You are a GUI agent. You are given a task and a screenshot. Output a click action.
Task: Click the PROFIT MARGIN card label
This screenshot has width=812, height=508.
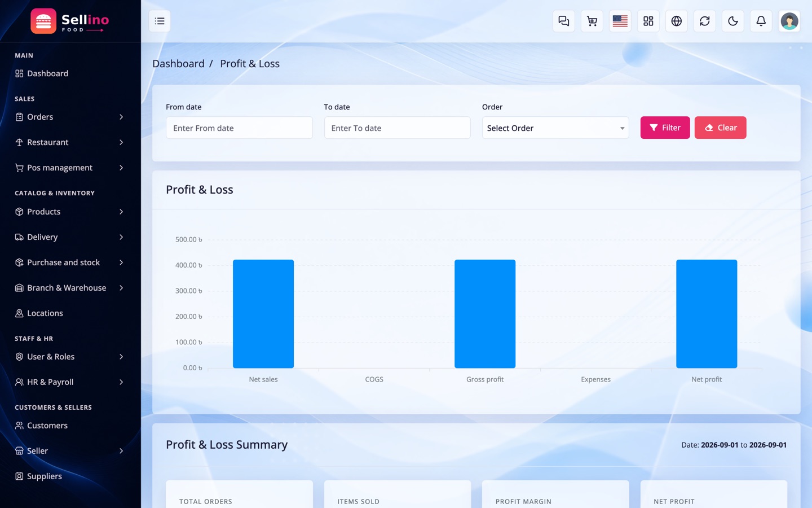click(x=523, y=501)
